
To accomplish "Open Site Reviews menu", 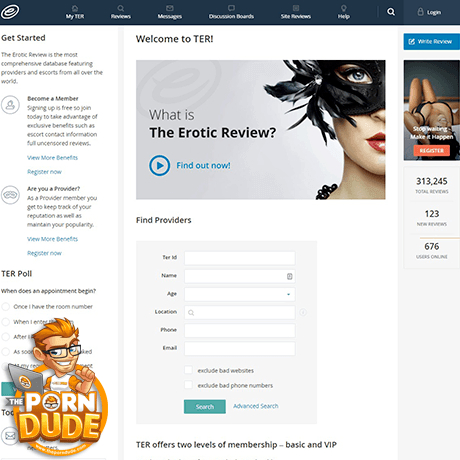I will (296, 12).
